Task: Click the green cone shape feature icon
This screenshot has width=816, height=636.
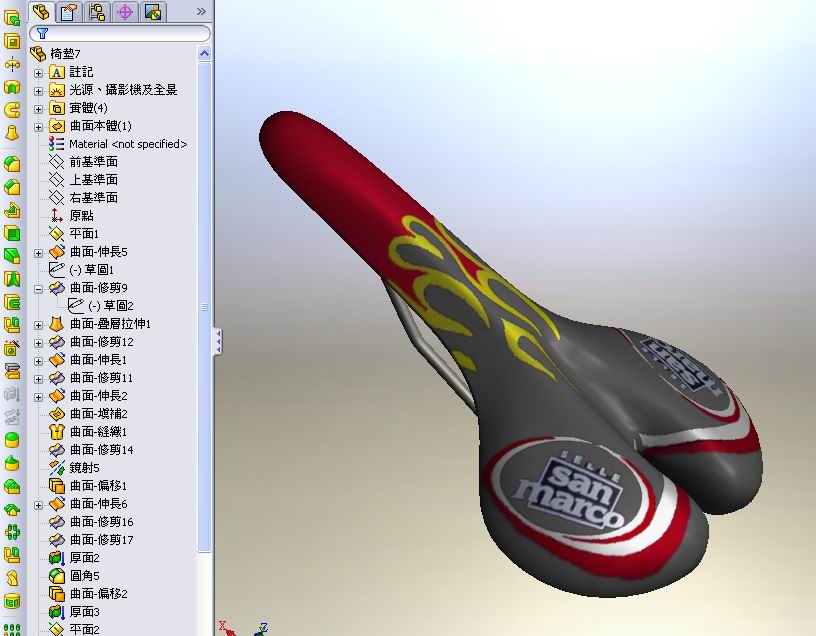Action: point(12,463)
